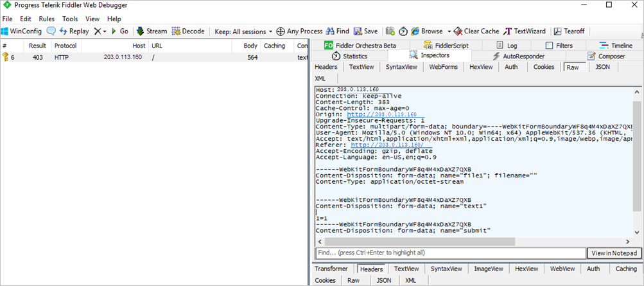The height and width of the screenshot is (286, 644).
Task: Click the raw view scroll down arrow
Action: pos(636,233)
